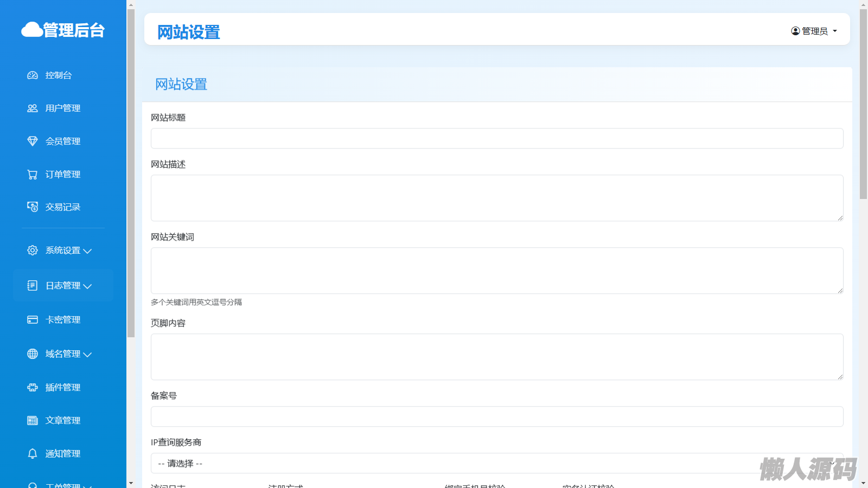Click inside the 网站描述 text area
Image resolution: width=868 pixels, height=488 pixels.
coord(496,198)
